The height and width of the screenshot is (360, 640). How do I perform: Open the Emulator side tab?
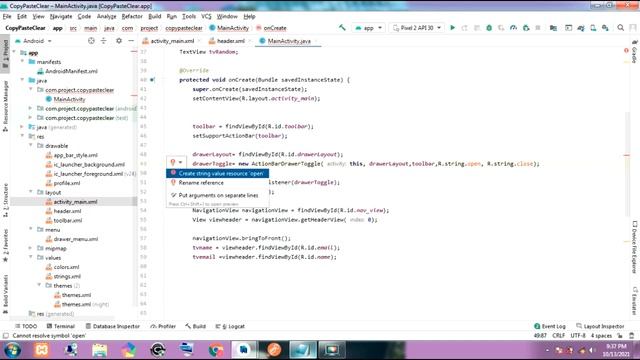point(634,301)
